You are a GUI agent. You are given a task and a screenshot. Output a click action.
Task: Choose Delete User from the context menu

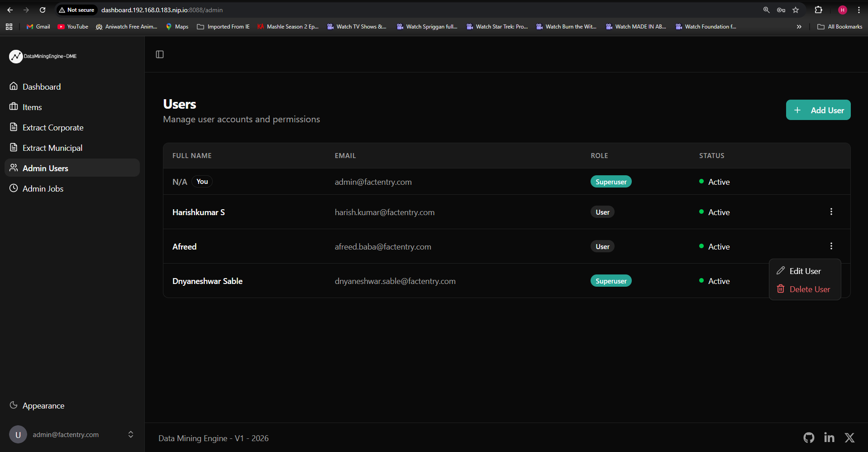pyautogui.click(x=805, y=289)
